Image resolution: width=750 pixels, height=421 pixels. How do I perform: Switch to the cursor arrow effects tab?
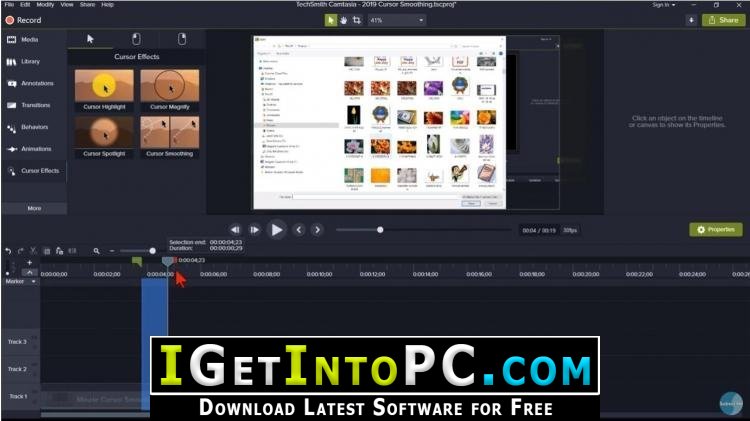(x=90, y=39)
